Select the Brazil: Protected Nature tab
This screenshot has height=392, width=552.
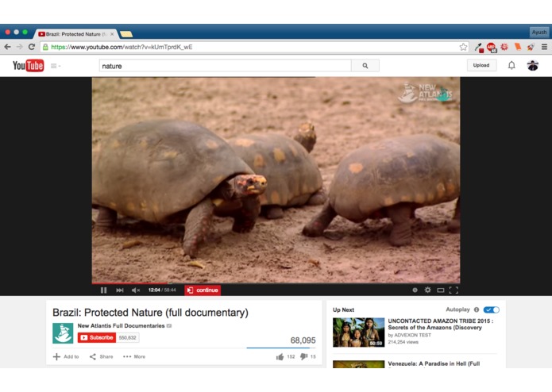(x=75, y=34)
